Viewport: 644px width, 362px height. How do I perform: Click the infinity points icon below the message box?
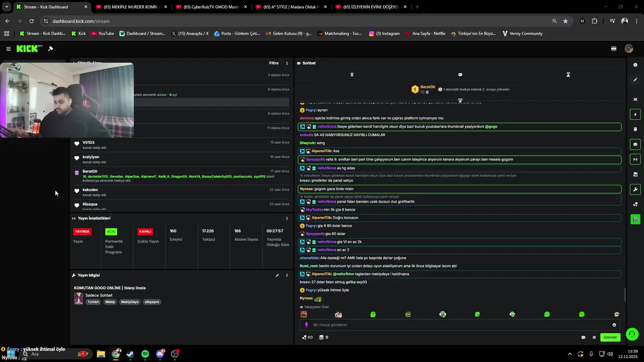coord(307,337)
